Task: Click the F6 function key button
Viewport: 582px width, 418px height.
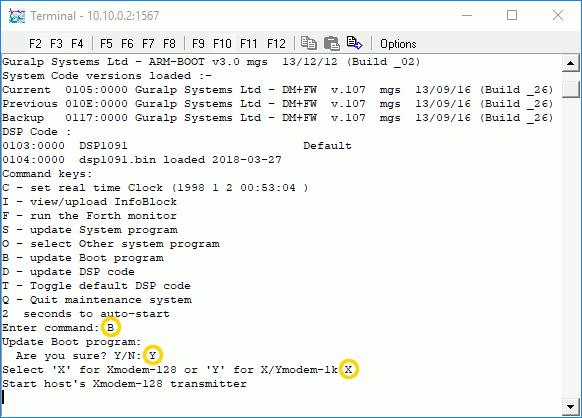Action: [127, 44]
